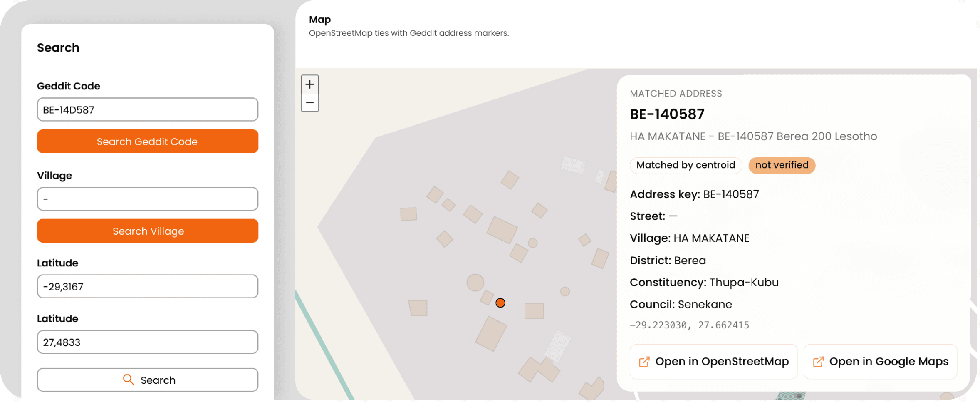Click the 'Street: —' detail row
Screen dimensions: 980x402
[653, 216]
